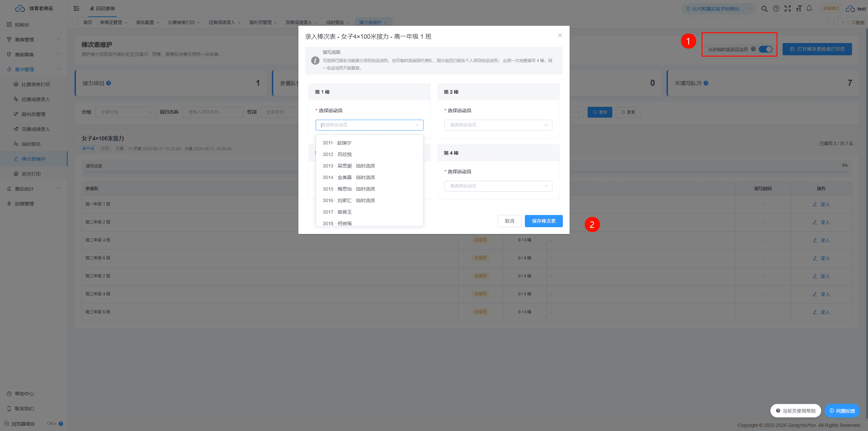Select athlete 3017 · 曲宵玉

pyautogui.click(x=369, y=212)
